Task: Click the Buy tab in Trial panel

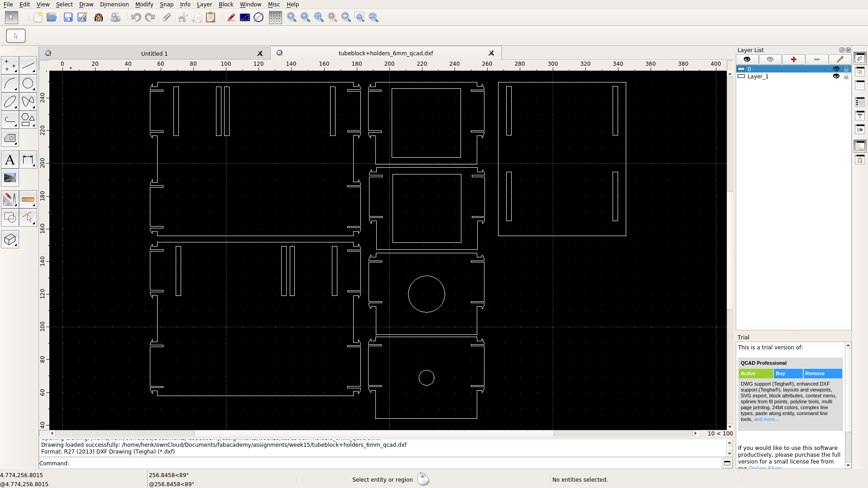Action: point(788,373)
